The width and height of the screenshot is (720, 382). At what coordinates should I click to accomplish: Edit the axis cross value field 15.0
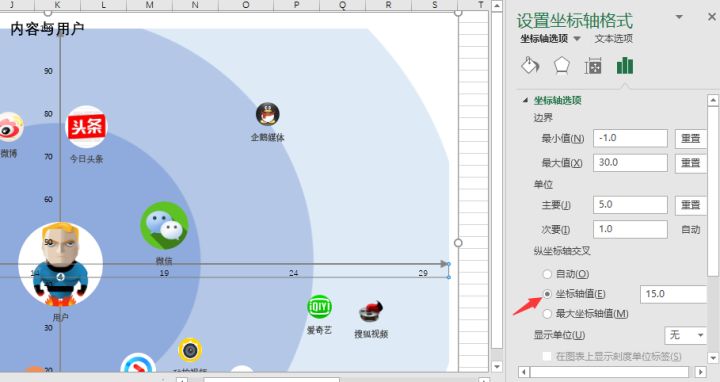[673, 294]
